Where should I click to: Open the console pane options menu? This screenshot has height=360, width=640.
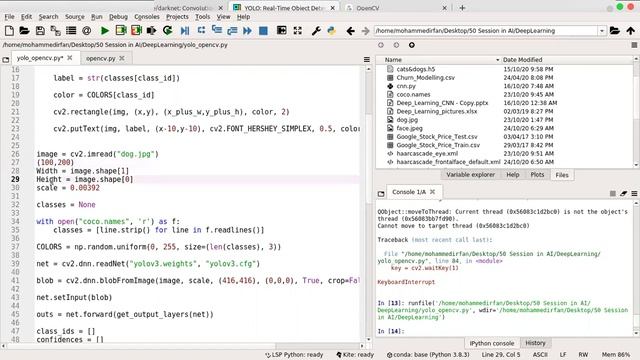pyautogui.click(x=634, y=193)
